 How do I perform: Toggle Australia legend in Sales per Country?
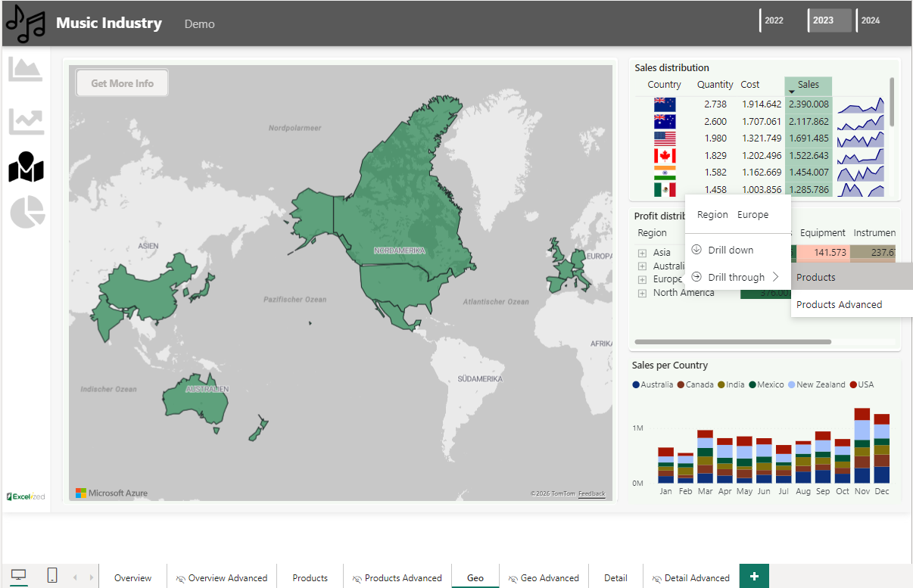point(653,384)
